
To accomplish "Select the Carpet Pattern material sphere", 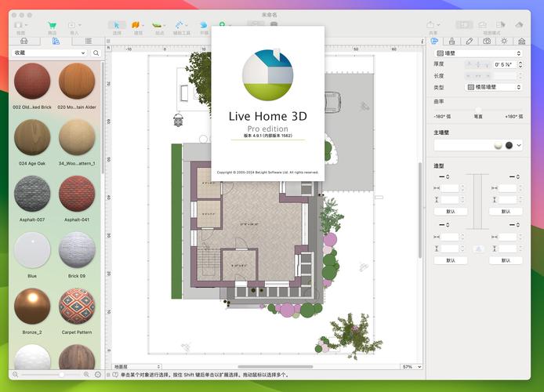I will tap(77, 307).
